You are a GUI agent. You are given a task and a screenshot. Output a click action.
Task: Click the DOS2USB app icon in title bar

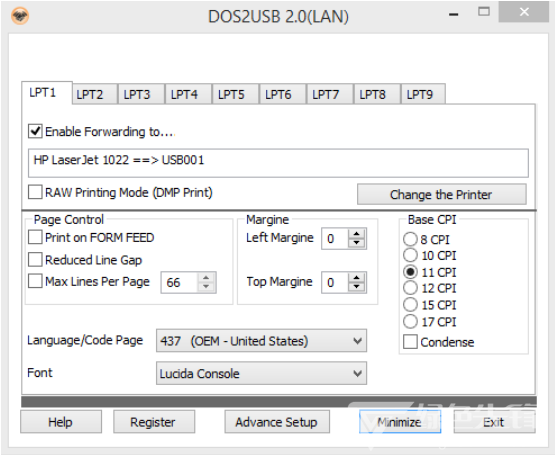[x=20, y=16]
